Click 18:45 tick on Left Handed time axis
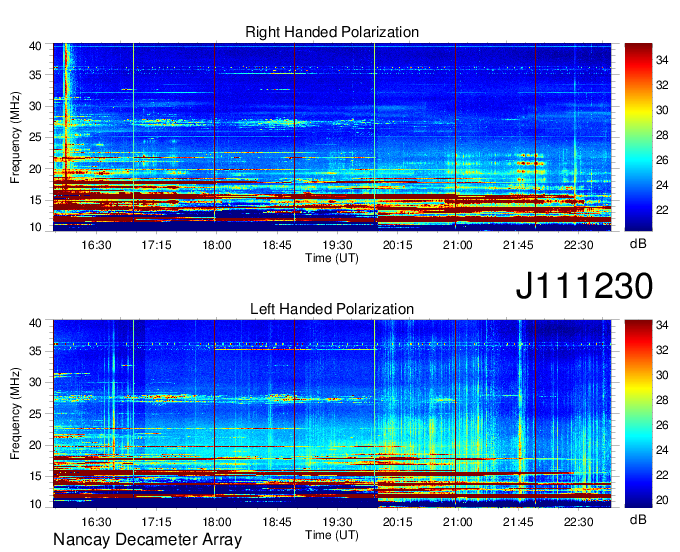Screen dimensions: 680x552 (277, 522)
